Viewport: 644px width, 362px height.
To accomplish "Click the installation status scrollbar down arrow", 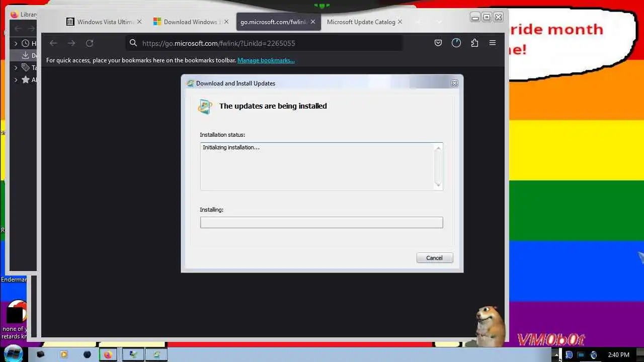I will tap(438, 185).
